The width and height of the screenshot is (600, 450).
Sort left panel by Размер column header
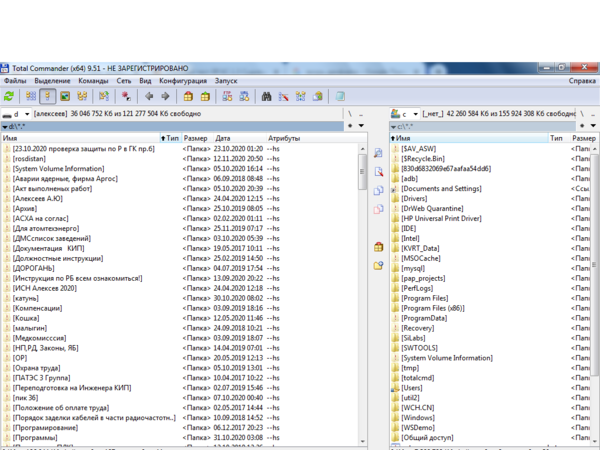click(x=196, y=138)
